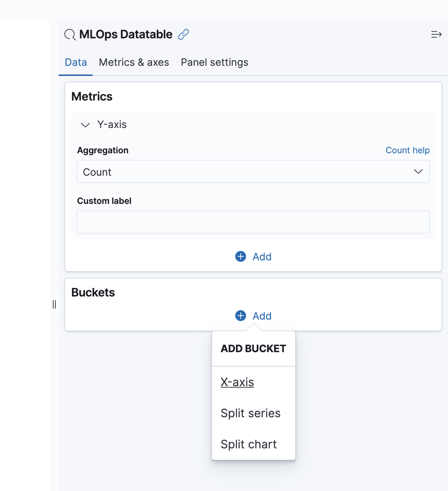Click the magnifier icon beside MLOps Datatable
This screenshot has height=491, width=448.
(70, 35)
